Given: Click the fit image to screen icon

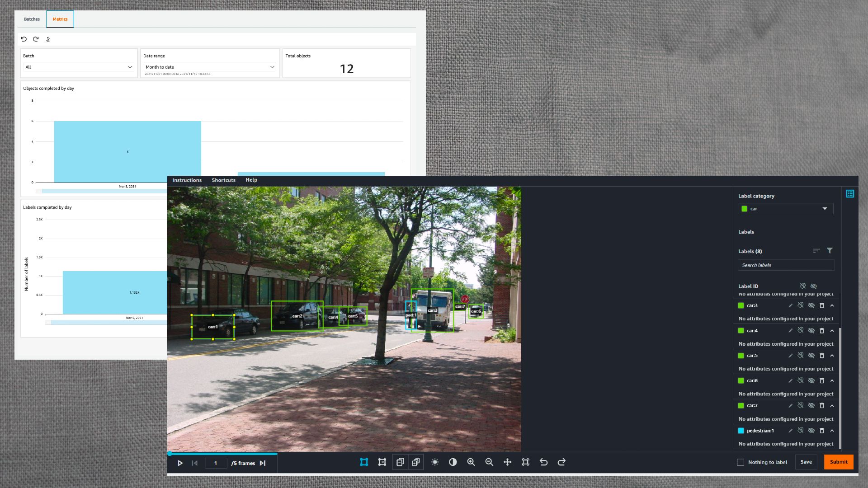Looking at the screenshot, I should [525, 462].
